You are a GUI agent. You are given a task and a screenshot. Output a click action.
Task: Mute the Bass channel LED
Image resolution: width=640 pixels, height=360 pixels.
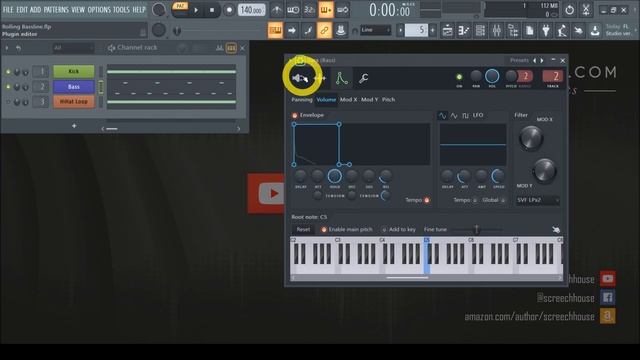coord(8,87)
